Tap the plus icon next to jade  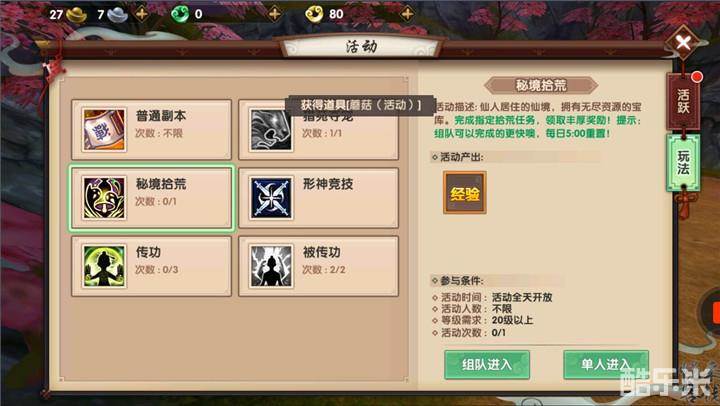tap(275, 14)
